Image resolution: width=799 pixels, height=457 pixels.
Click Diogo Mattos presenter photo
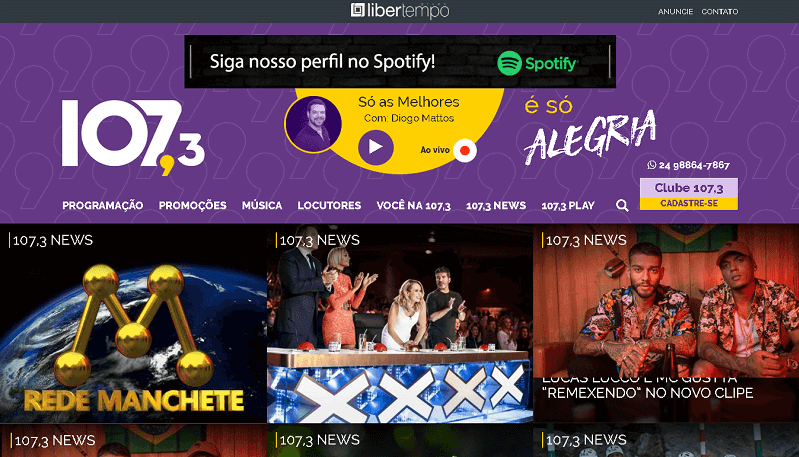click(313, 124)
